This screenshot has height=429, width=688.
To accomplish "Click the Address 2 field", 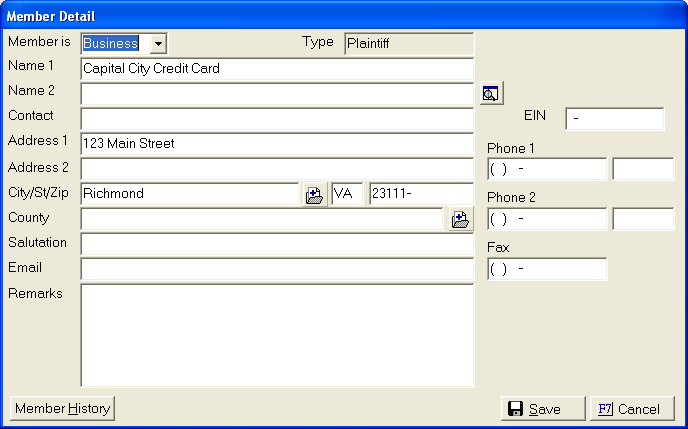I will pos(276,169).
